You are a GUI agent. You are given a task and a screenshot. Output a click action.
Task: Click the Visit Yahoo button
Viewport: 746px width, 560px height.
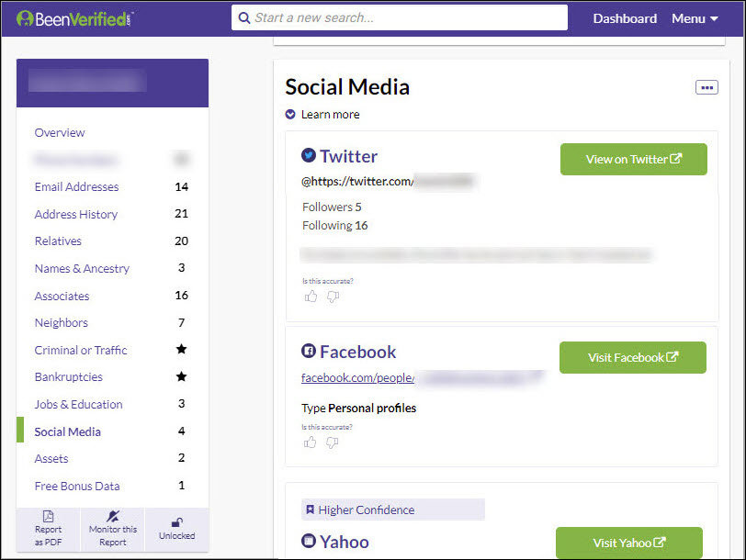click(x=629, y=543)
